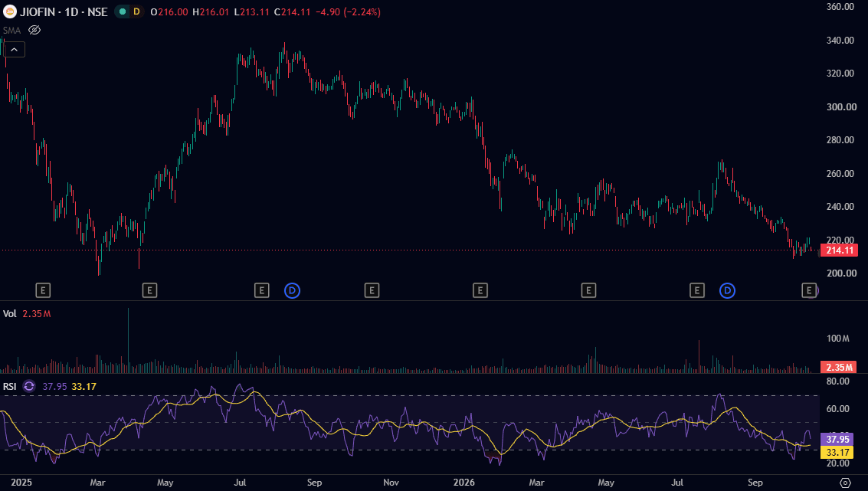This screenshot has width=868, height=491.
Task: Open the January 2025 earnings E marker
Action: [43, 290]
